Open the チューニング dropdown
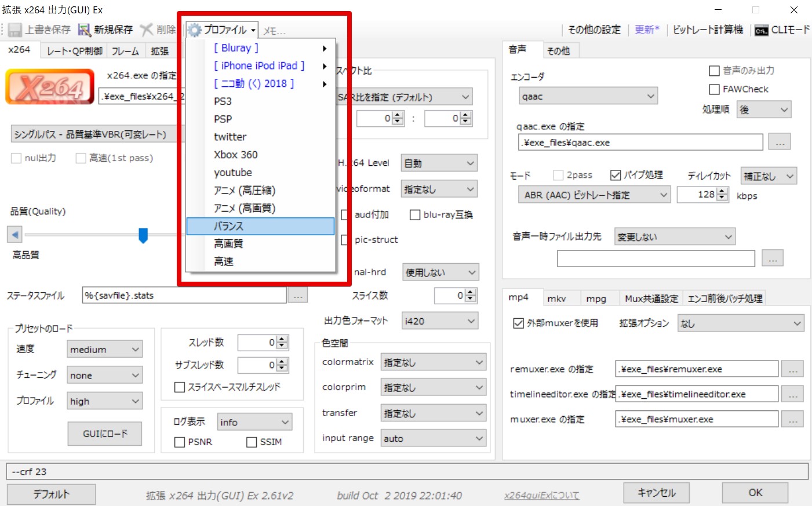Viewport: 812px width, 506px height. pyautogui.click(x=105, y=376)
